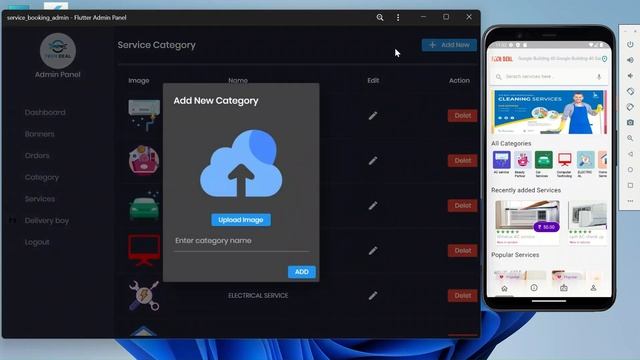Delete the computer category row
The width and height of the screenshot is (640, 360).
point(462,251)
